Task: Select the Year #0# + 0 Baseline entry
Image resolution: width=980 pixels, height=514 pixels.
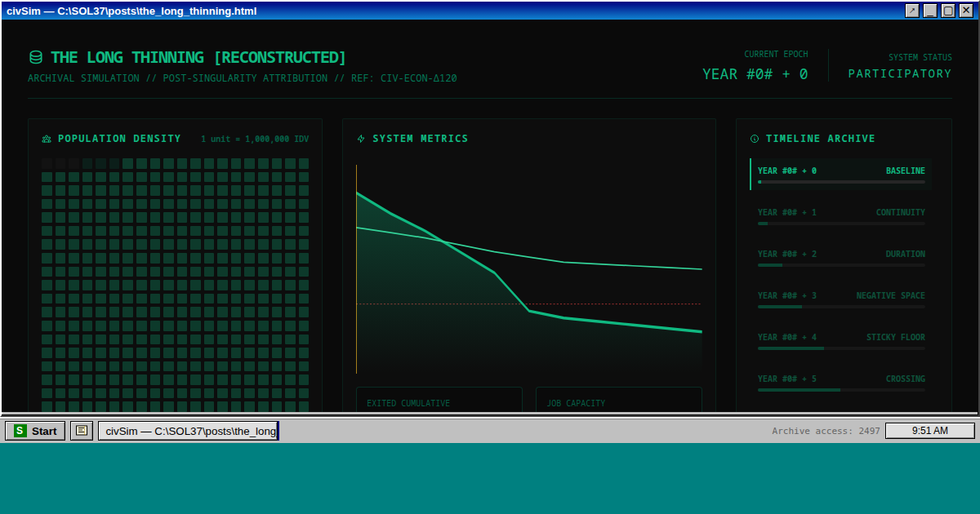Action: [840, 174]
